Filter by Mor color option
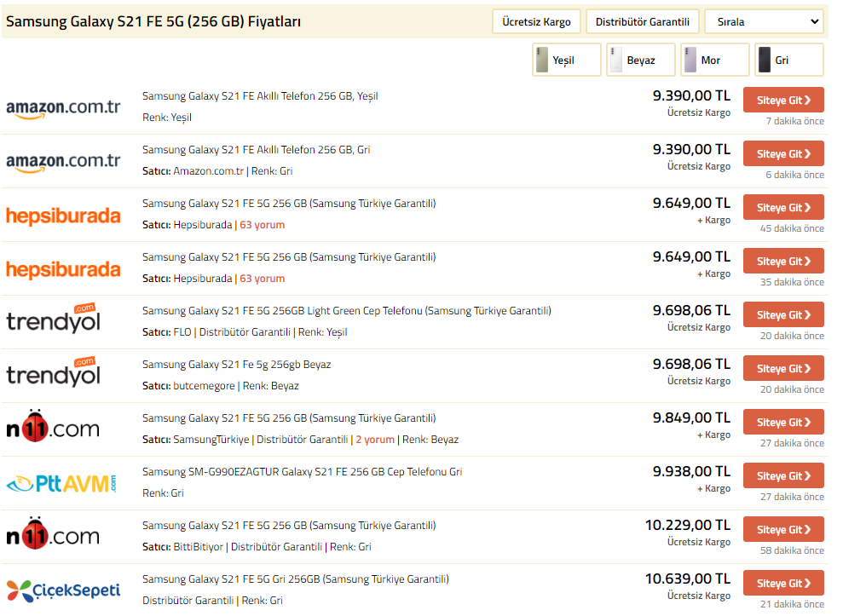The image size is (843, 616). [715, 60]
